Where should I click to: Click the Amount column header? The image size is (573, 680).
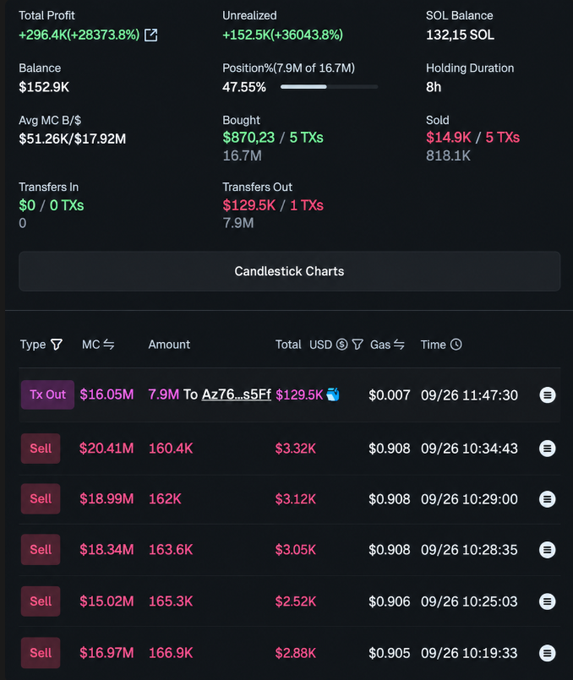pyautogui.click(x=169, y=344)
